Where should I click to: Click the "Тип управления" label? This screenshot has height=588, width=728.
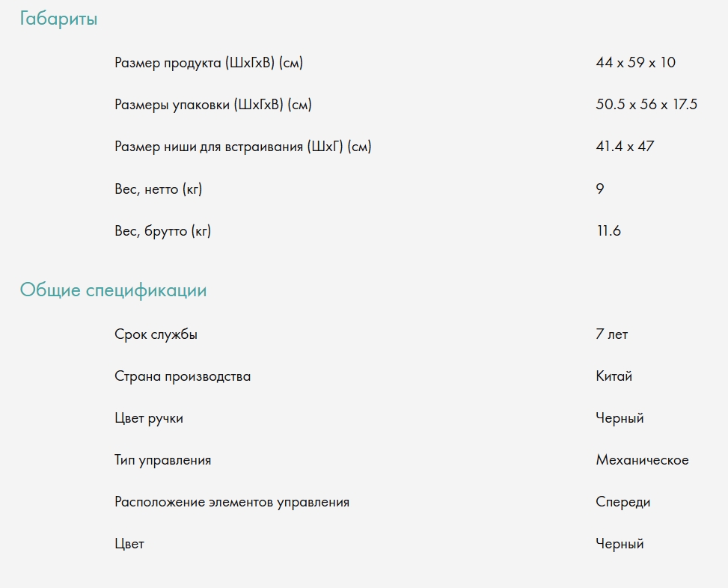click(163, 460)
